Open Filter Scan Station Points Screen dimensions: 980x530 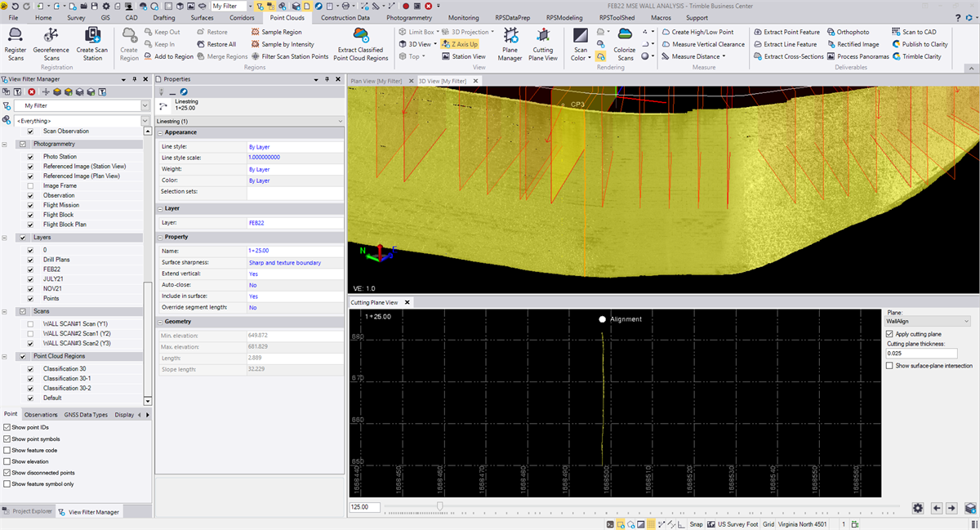click(289, 56)
